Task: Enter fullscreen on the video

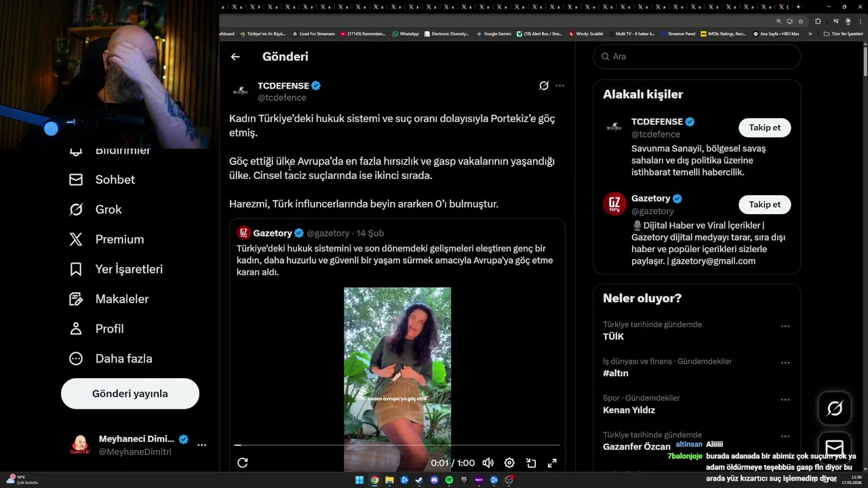Action: pyautogui.click(x=552, y=463)
